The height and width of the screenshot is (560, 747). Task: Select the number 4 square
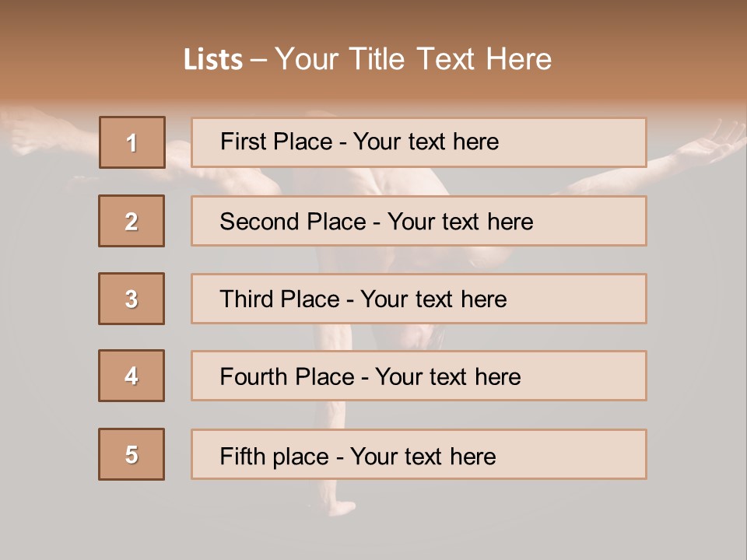132,376
